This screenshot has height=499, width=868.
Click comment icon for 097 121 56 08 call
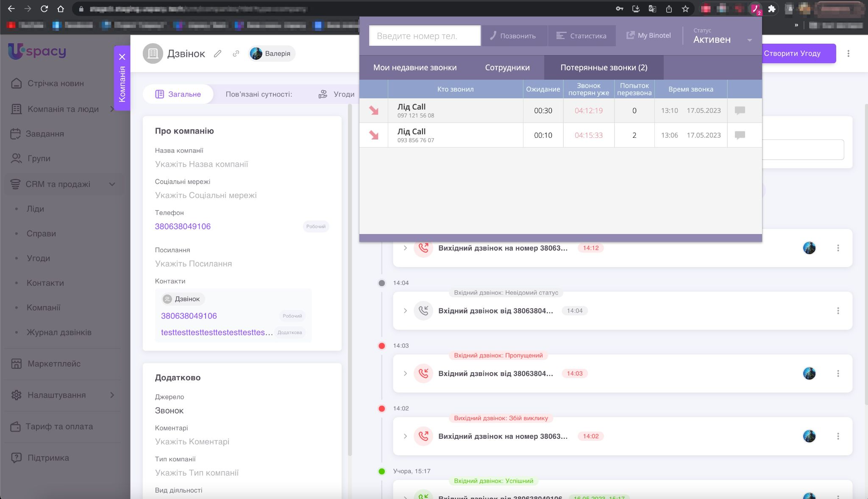point(740,111)
